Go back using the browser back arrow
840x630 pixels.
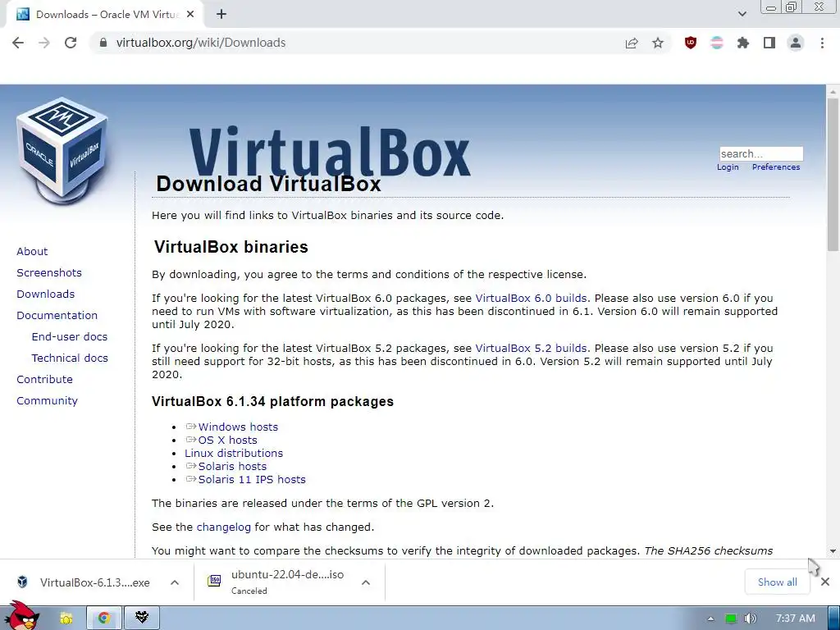coord(18,43)
